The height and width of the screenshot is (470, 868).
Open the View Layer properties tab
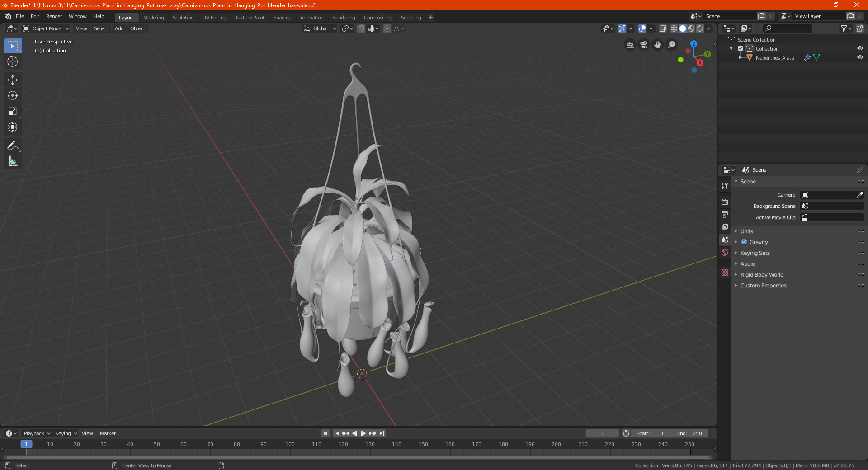pyautogui.click(x=725, y=227)
